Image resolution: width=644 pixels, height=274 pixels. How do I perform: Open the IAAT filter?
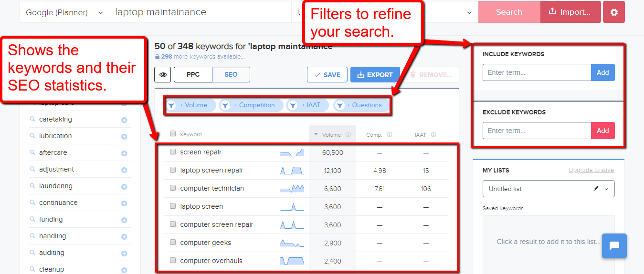coord(307,105)
